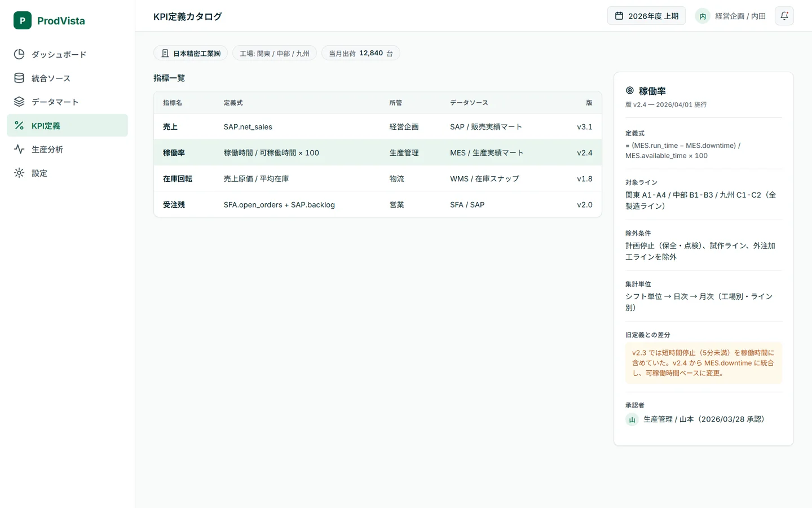The height and width of the screenshot is (508, 812).
Task: Navigate to データマート
Action: point(67,102)
